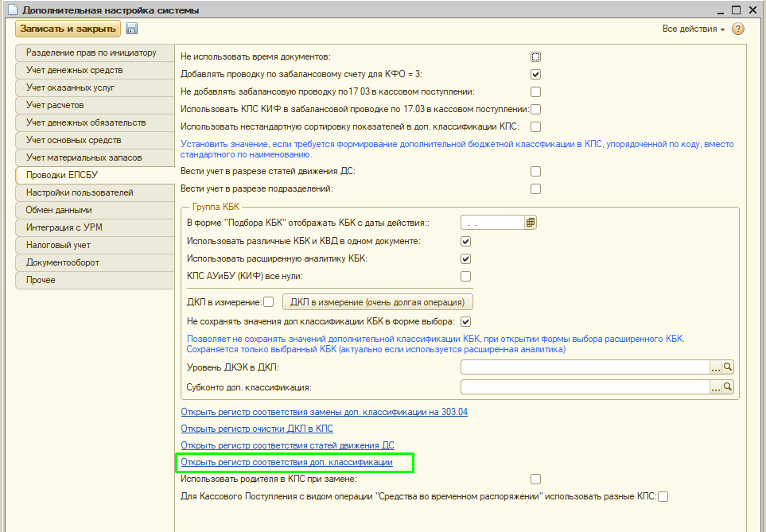Click ellipsis button for Субконто доп. классификация
This screenshot has width=766, height=532.
715,387
